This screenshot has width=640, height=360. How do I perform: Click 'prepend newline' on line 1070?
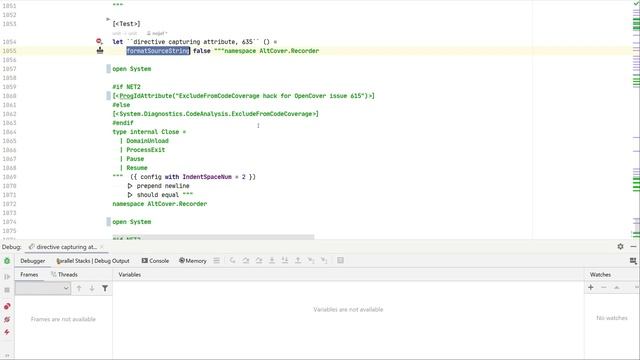[x=163, y=186]
